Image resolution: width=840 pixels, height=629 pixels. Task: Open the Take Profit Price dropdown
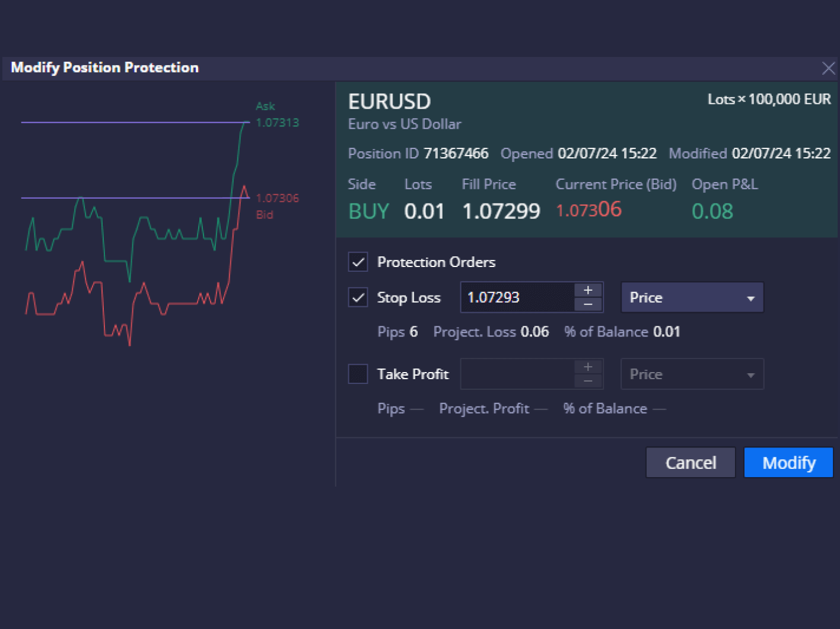pos(692,374)
